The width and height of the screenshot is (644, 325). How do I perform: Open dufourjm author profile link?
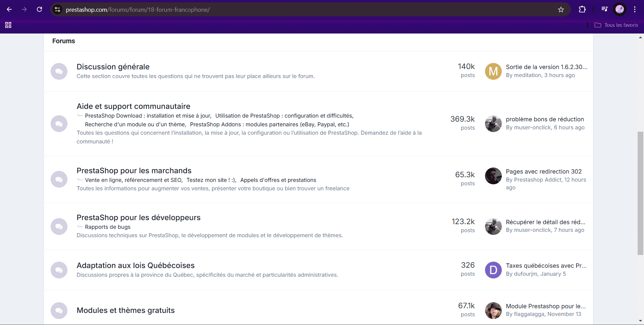pos(526,274)
